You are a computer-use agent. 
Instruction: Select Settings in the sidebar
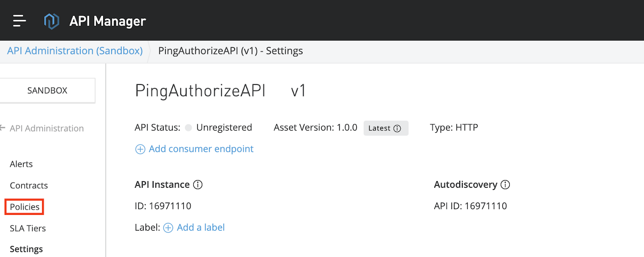[26, 249]
